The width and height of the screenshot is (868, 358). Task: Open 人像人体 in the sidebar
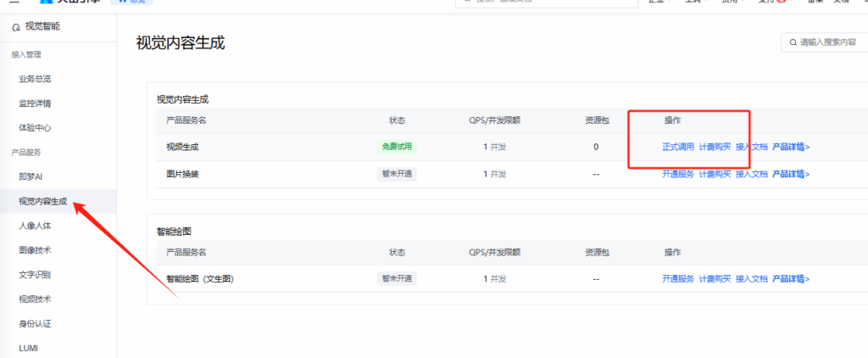[35, 227]
